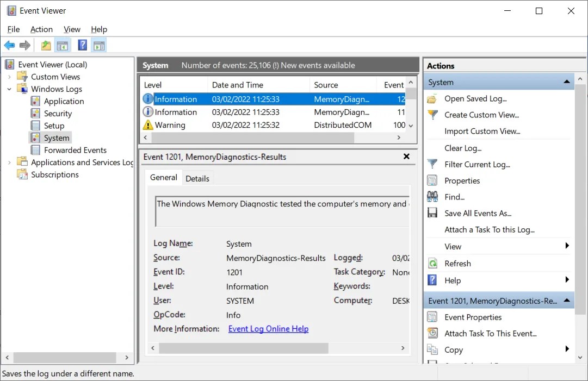The width and height of the screenshot is (588, 381).
Task: Expand the Applications and Services Logs node
Action: click(x=9, y=162)
